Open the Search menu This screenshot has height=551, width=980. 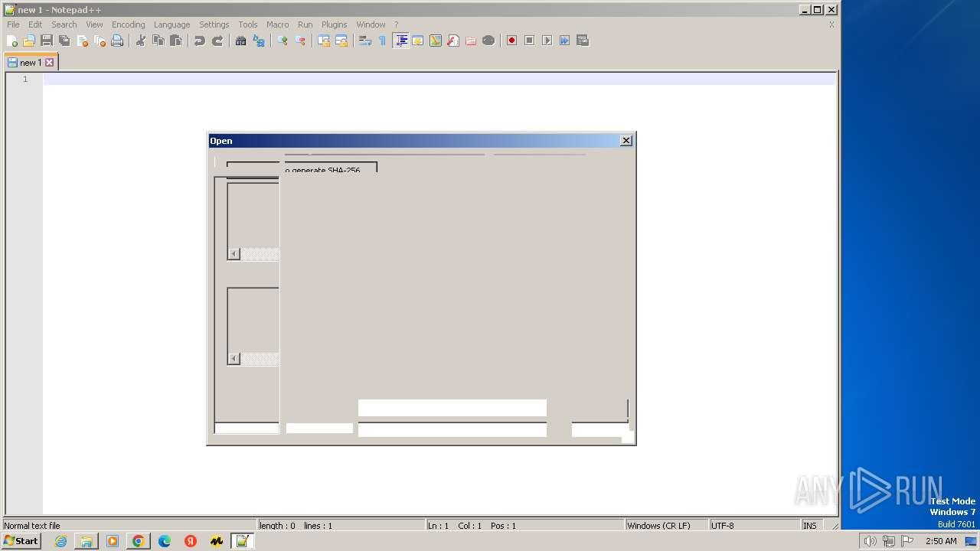pyautogui.click(x=64, y=24)
